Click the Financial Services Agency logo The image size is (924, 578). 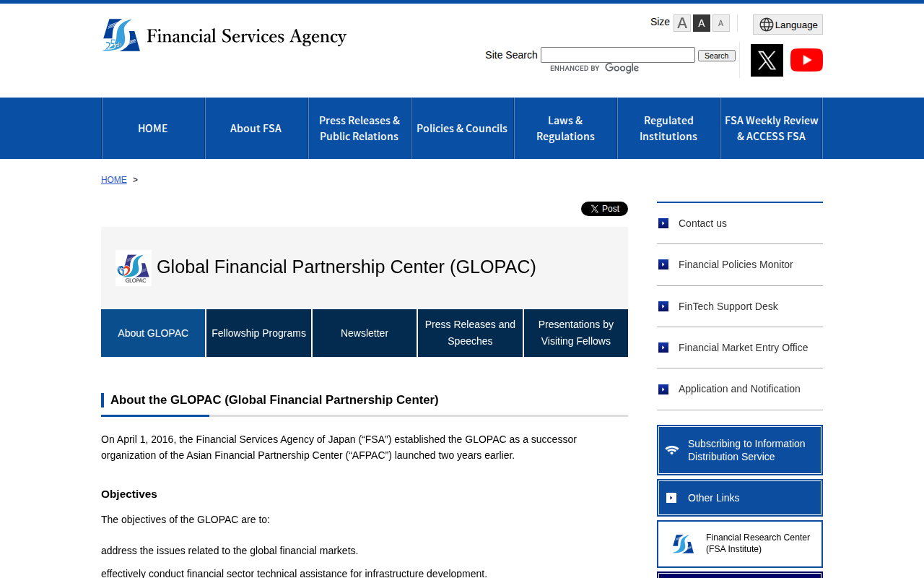pyautogui.click(x=225, y=35)
